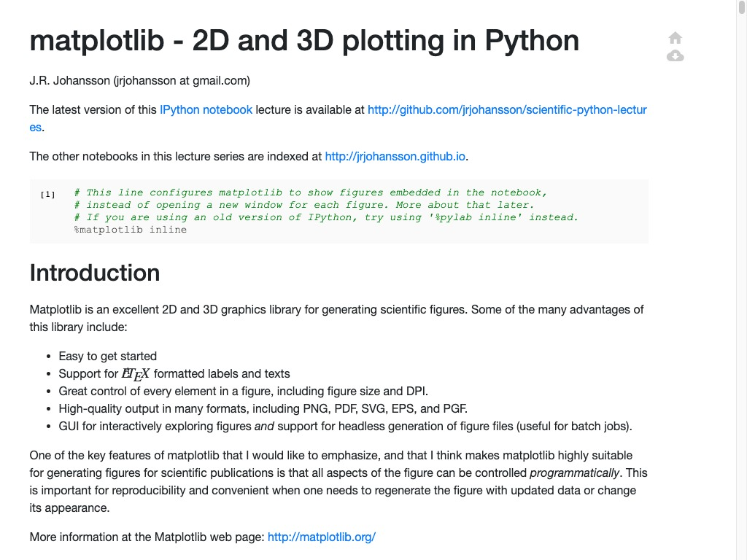The width and height of the screenshot is (747, 560).
Task: Click the '%pylab inline' comment line
Action: [x=326, y=217]
